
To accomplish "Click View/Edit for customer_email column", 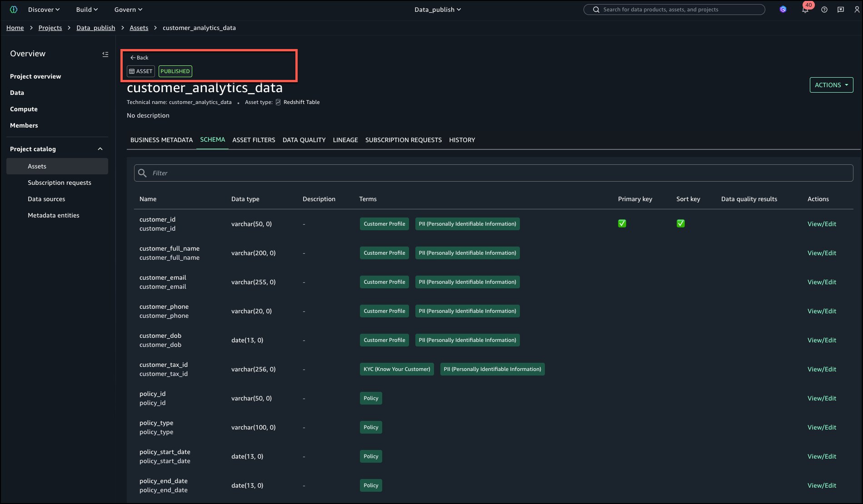I will 821,282.
